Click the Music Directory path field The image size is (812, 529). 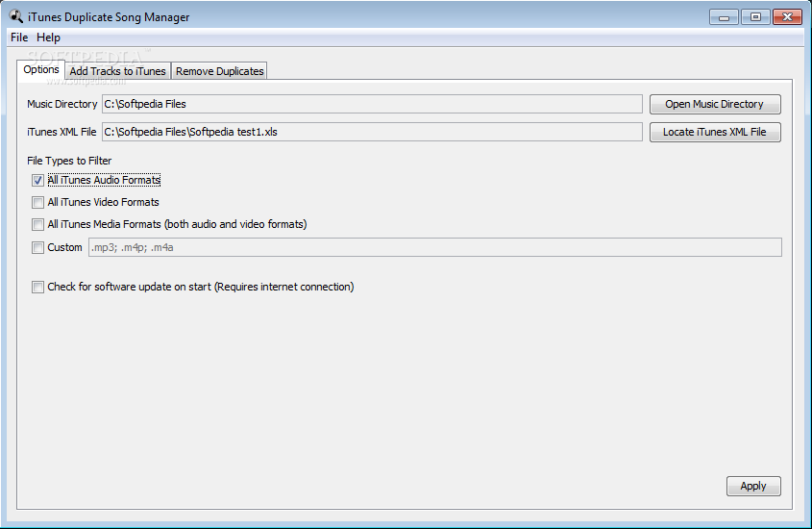pos(372,104)
